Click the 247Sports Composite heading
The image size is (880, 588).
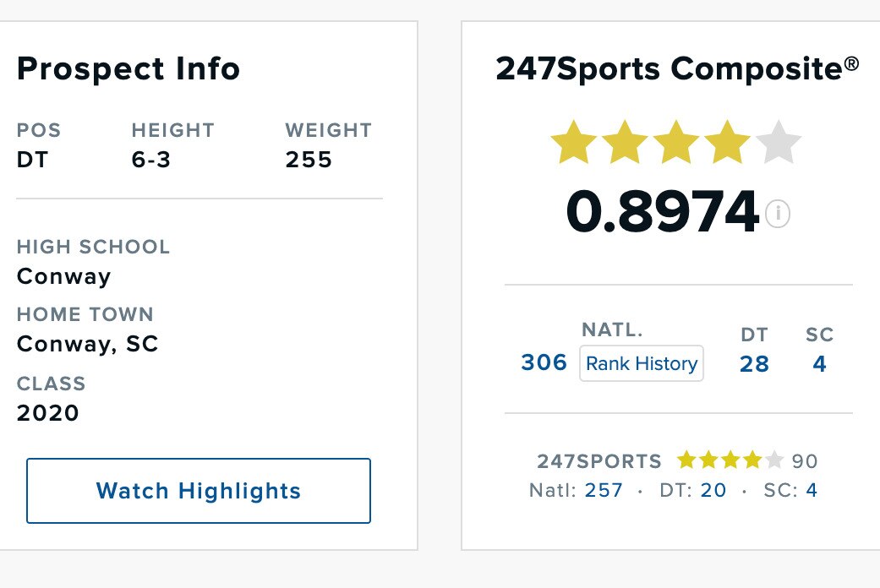pyautogui.click(x=677, y=68)
